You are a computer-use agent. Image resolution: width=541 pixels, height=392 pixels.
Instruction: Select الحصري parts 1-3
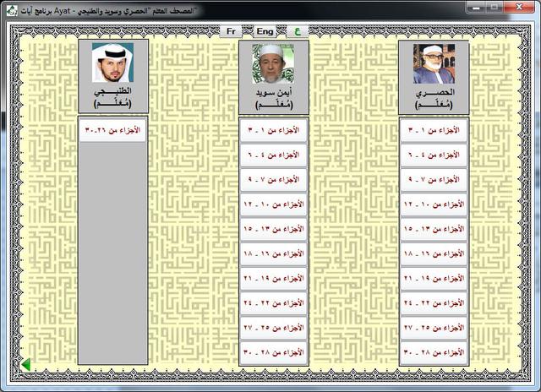[434, 130]
